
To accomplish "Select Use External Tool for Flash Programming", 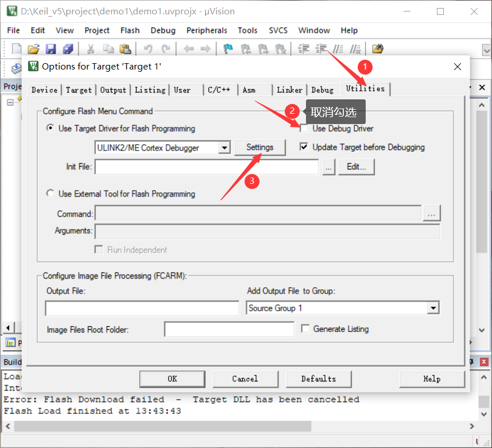I will tap(50, 194).
